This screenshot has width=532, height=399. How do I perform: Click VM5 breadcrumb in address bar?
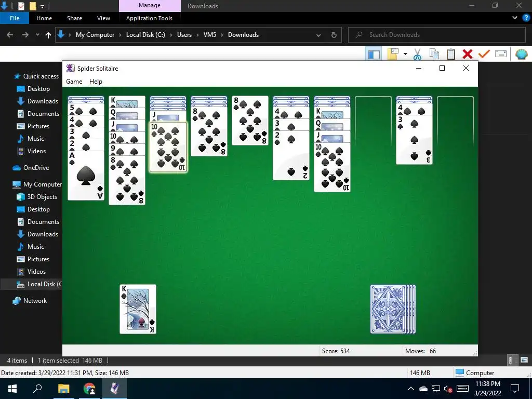[210, 35]
